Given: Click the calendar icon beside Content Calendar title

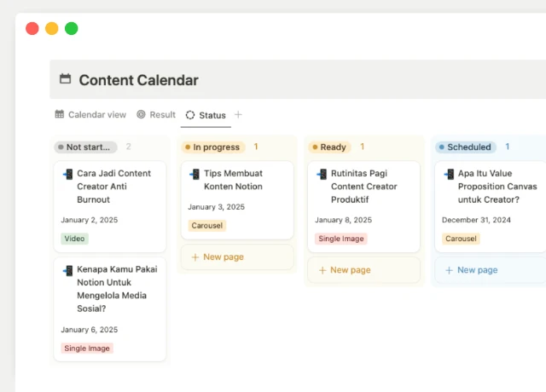Looking at the screenshot, I should pyautogui.click(x=65, y=79).
